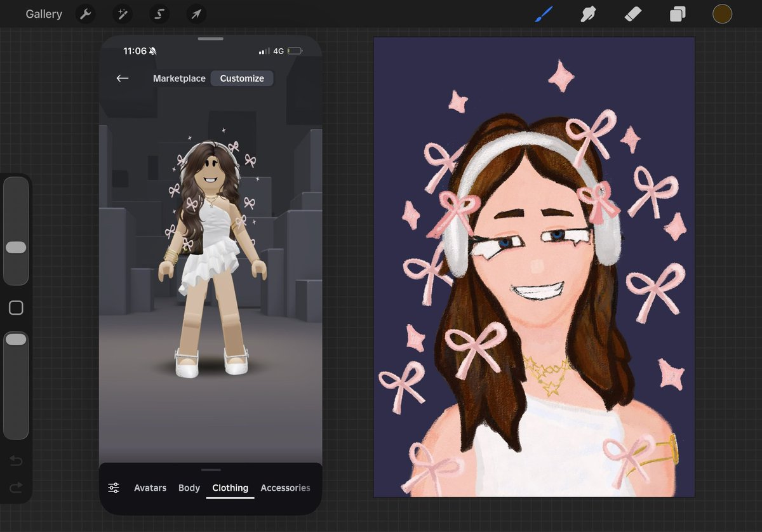762x532 pixels.
Task: Undo the last stroke with the sidebar arrow
Action: pos(16,460)
